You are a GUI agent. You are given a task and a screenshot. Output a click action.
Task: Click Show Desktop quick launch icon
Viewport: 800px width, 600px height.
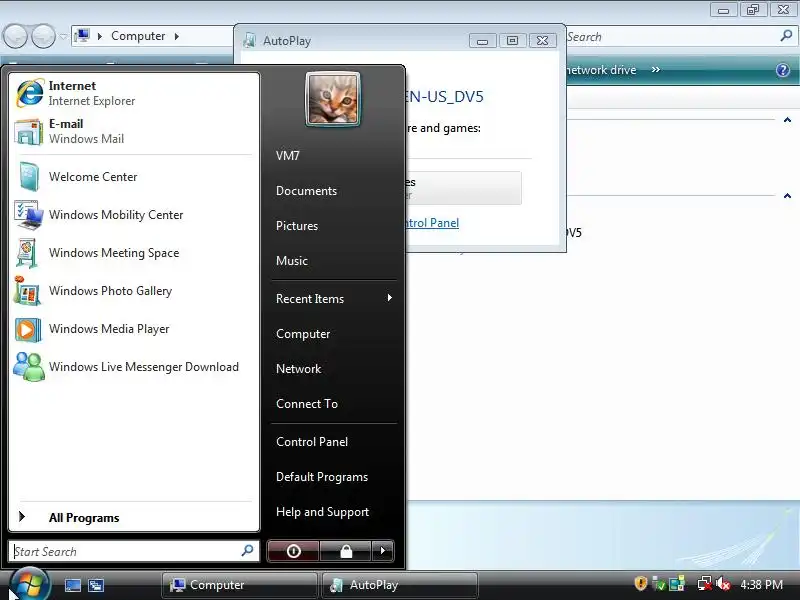pos(72,585)
